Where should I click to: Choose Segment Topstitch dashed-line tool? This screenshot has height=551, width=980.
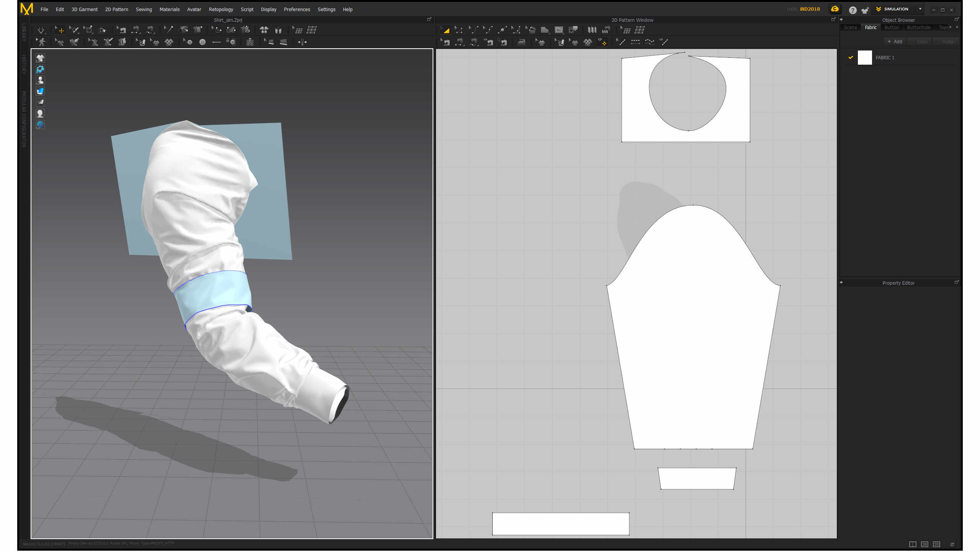point(635,42)
